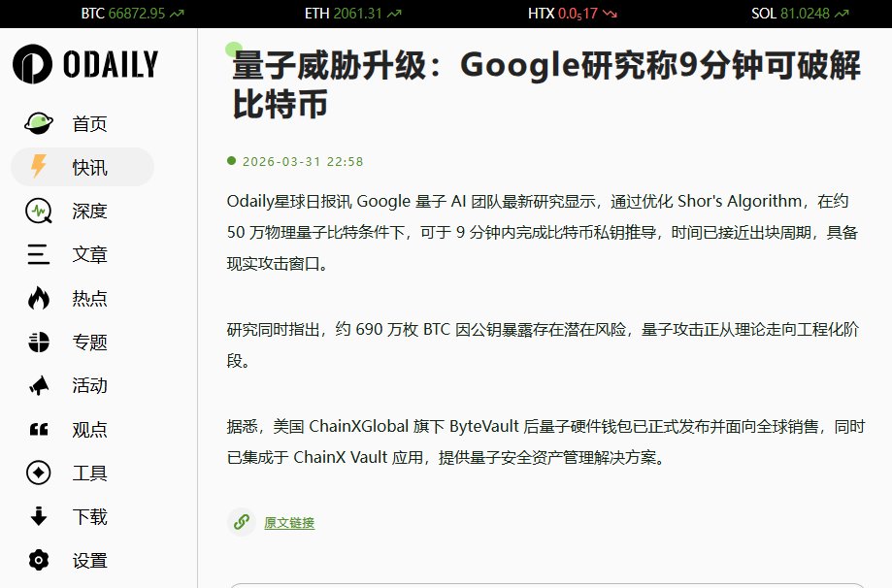Click the SOL trend arrow in ticker
Viewport: 892px width, 588px height.
point(842,14)
